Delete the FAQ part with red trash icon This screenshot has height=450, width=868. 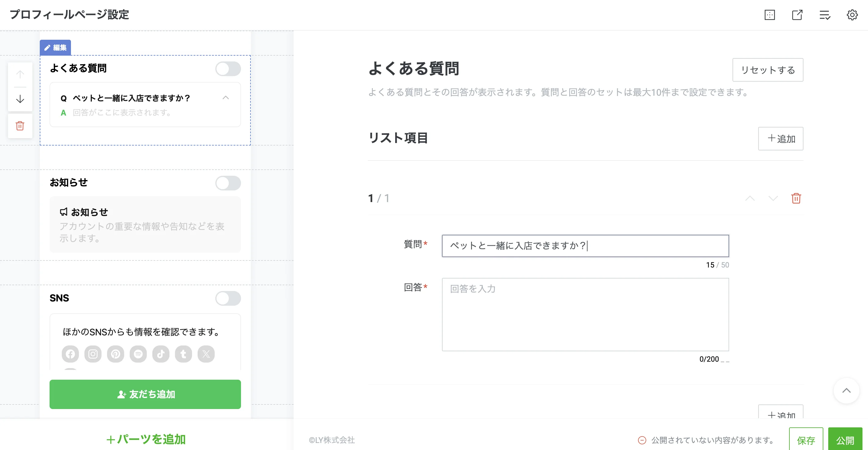pos(20,126)
